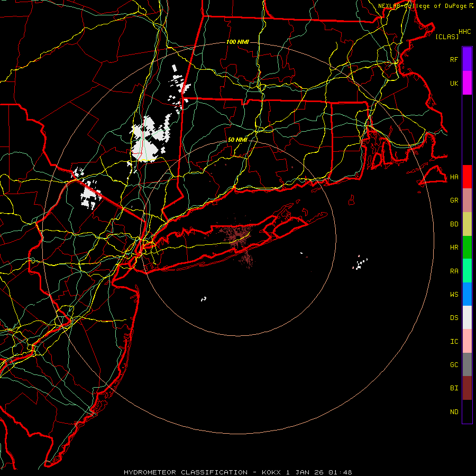Click the UK legend label text
The height and width of the screenshot is (476, 476).
454,83
